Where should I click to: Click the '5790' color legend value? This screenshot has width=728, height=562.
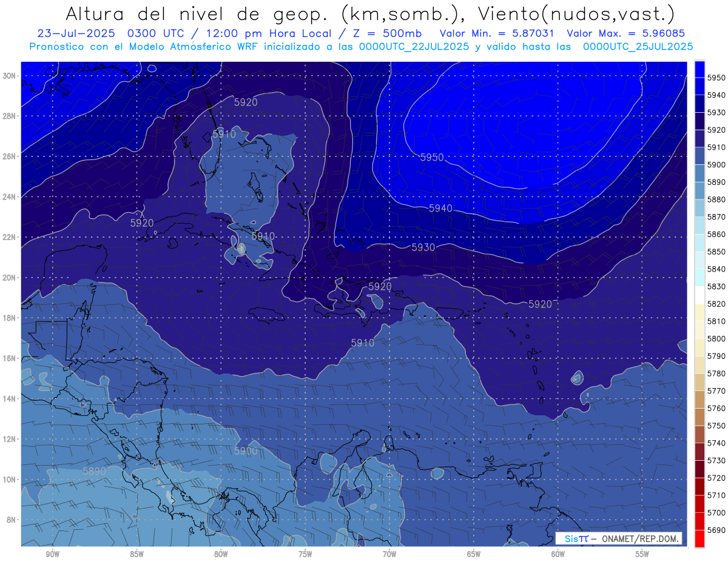[x=716, y=356]
